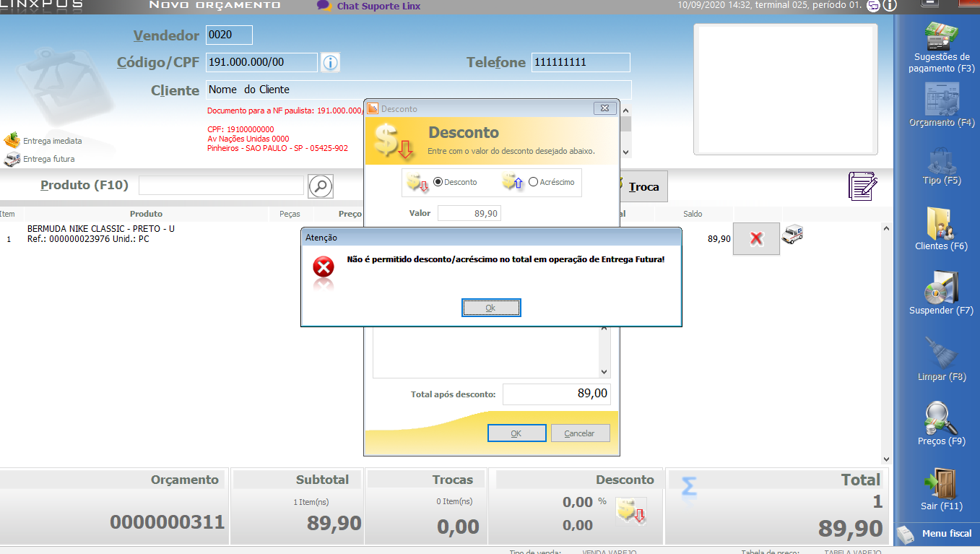Click the delivery truck icon in item row
This screenshot has width=980, height=554.
pyautogui.click(x=793, y=233)
